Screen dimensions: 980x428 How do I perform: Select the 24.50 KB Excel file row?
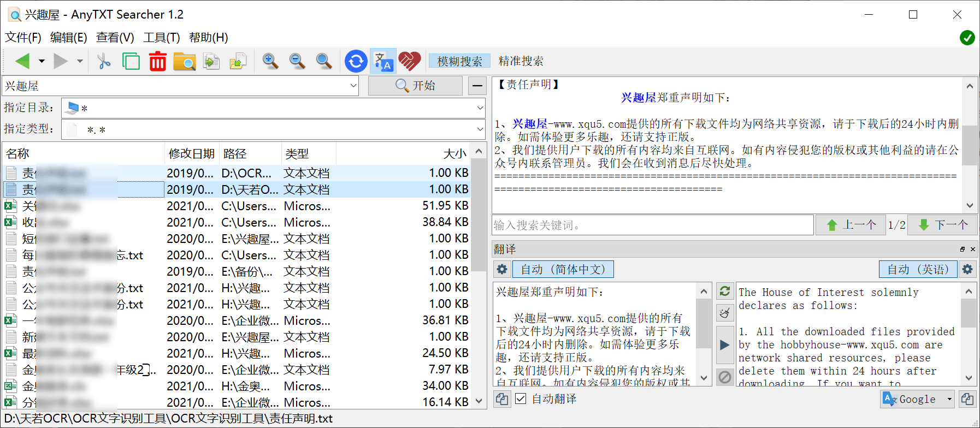coord(237,353)
